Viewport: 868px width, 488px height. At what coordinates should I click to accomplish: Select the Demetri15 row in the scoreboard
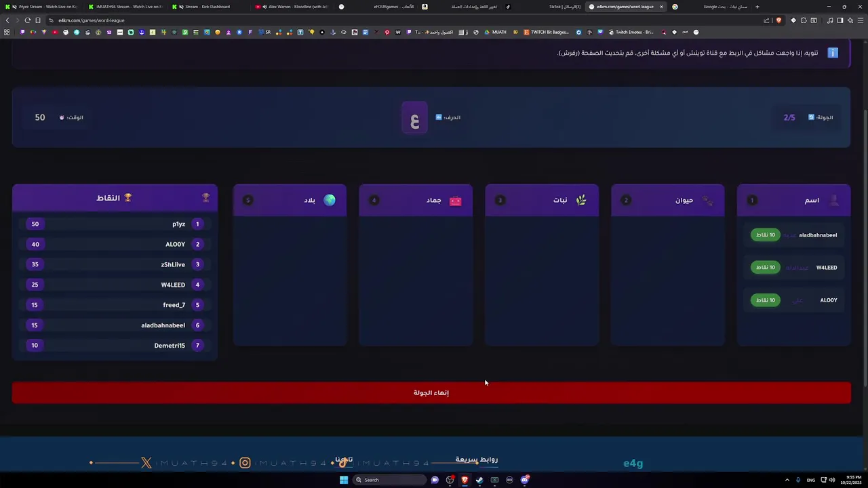pyautogui.click(x=115, y=346)
